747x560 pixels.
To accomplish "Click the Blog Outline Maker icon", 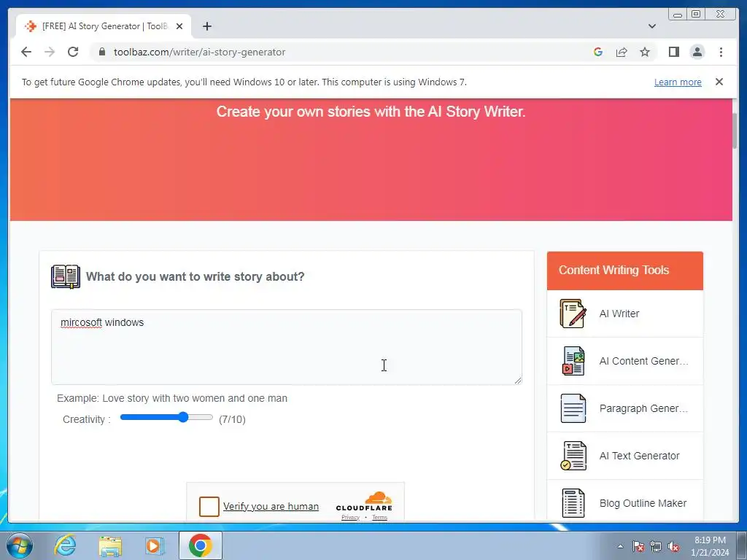I will tap(573, 503).
